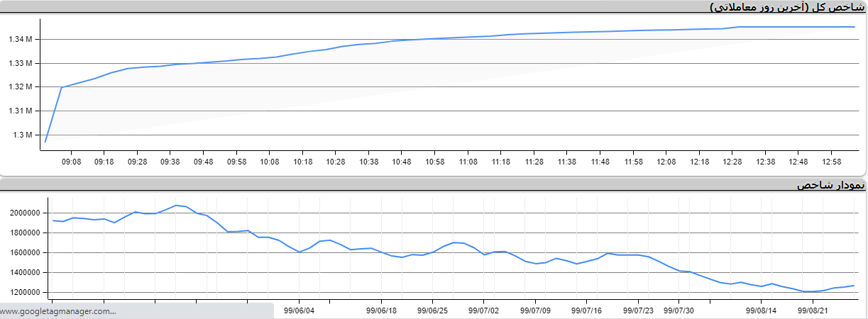This screenshot has width=868, height=319.
Task: Click the 10:18 time axis label
Action: point(303,162)
